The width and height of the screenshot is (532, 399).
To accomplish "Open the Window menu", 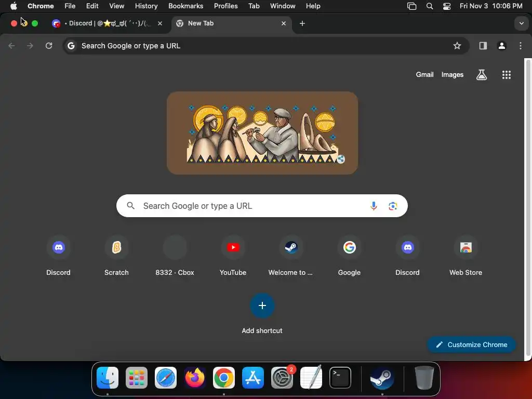I will 283,6.
